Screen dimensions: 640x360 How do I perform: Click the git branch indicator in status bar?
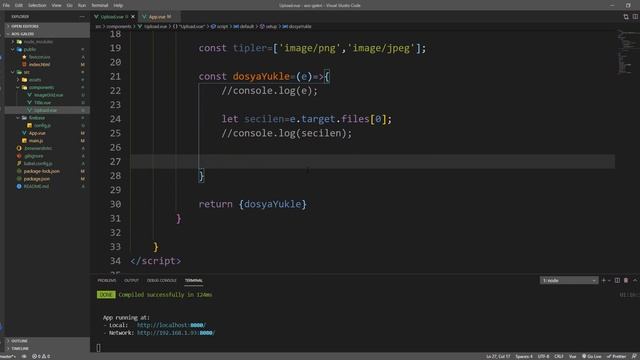pyautogui.click(x=8, y=357)
